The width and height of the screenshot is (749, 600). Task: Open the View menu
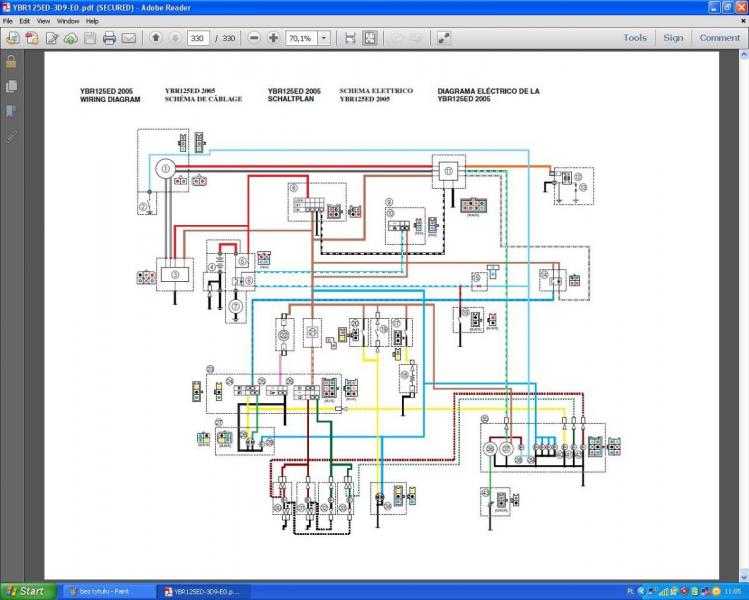click(45, 20)
